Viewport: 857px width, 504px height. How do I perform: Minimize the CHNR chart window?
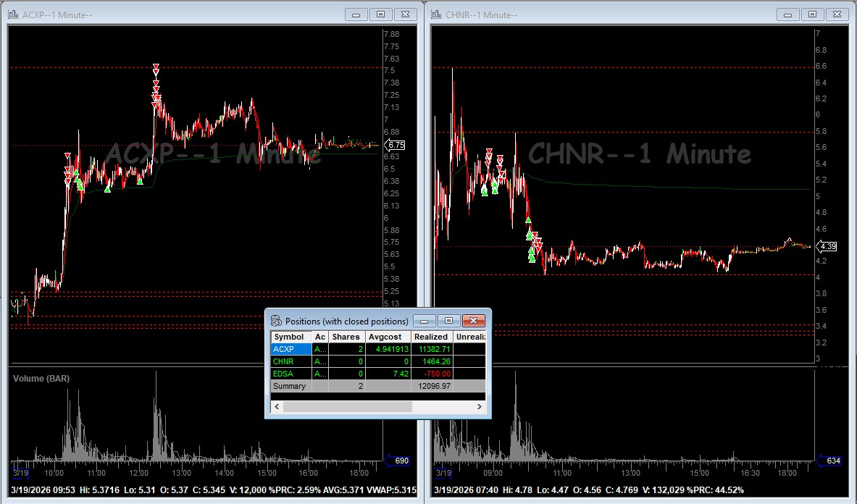pyautogui.click(x=787, y=14)
